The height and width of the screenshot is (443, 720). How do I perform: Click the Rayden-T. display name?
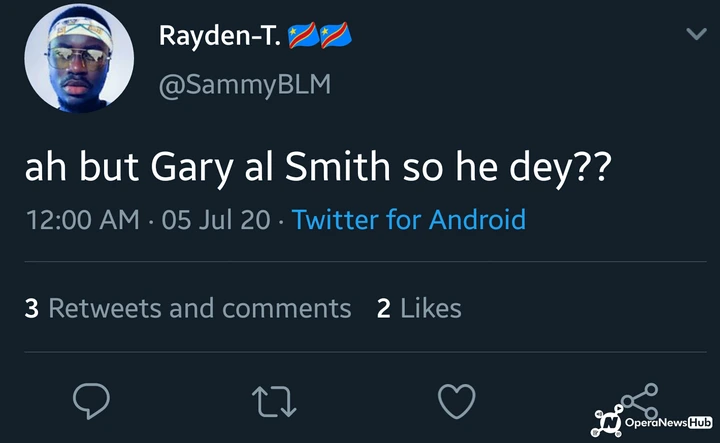[x=218, y=37]
